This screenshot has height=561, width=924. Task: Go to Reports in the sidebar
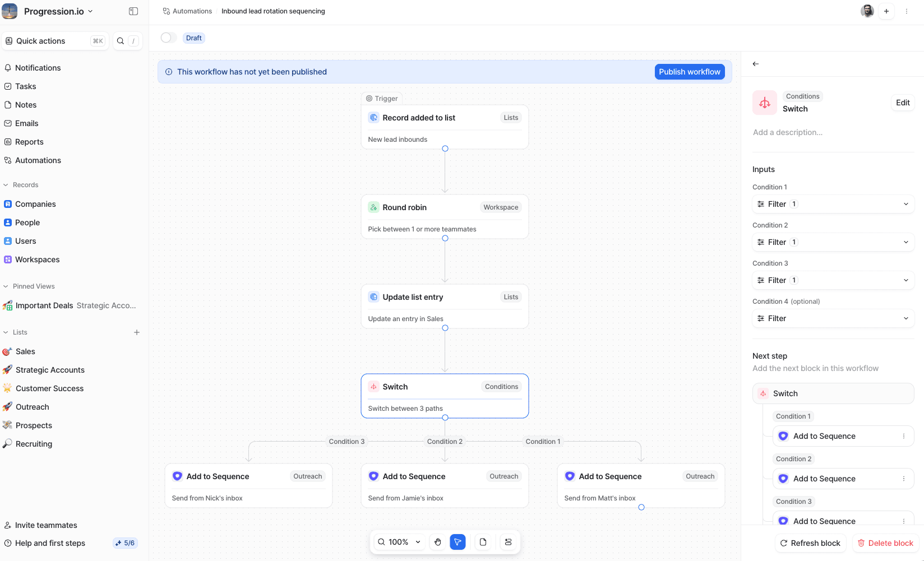[29, 142]
